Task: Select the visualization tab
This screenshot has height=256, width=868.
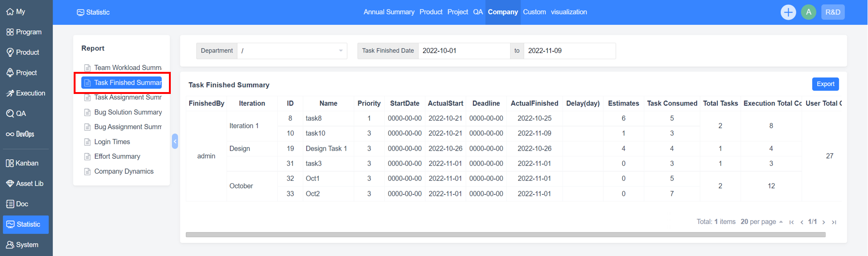Action: pyautogui.click(x=569, y=12)
